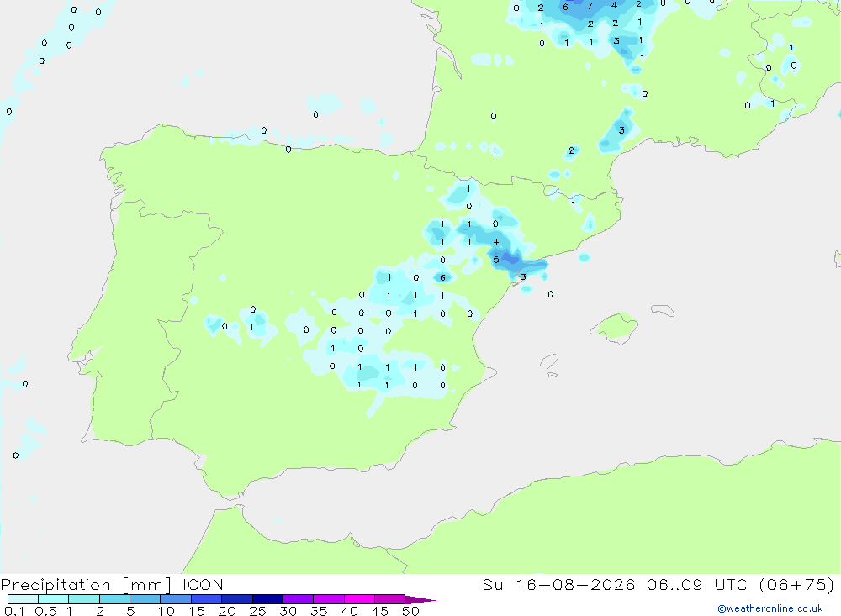Click the '50' legend scale label
The height and width of the screenshot is (616, 841).
[x=410, y=611]
